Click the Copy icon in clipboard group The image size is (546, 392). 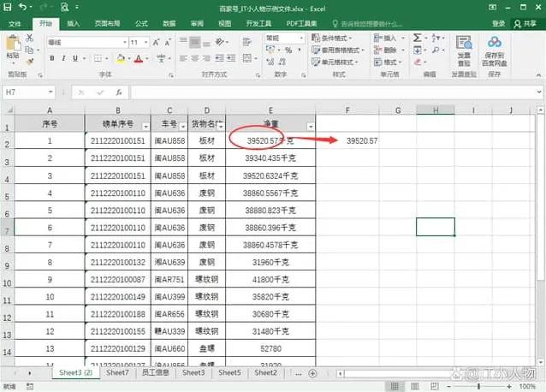point(30,50)
